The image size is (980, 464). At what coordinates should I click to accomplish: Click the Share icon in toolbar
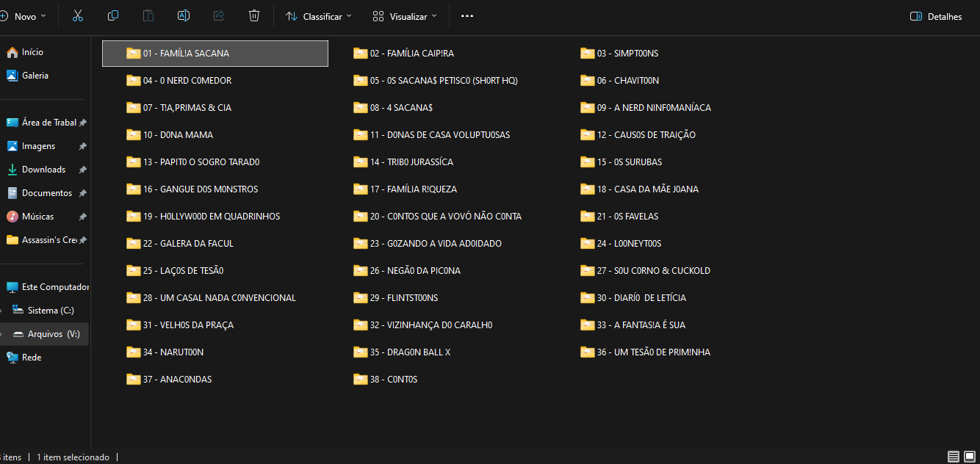[x=219, y=16]
